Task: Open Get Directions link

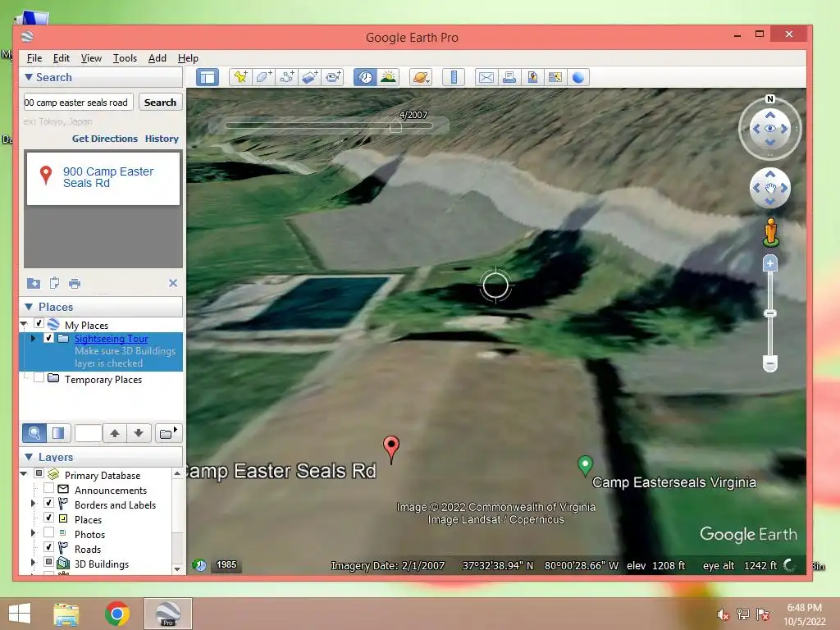Action: (105, 139)
